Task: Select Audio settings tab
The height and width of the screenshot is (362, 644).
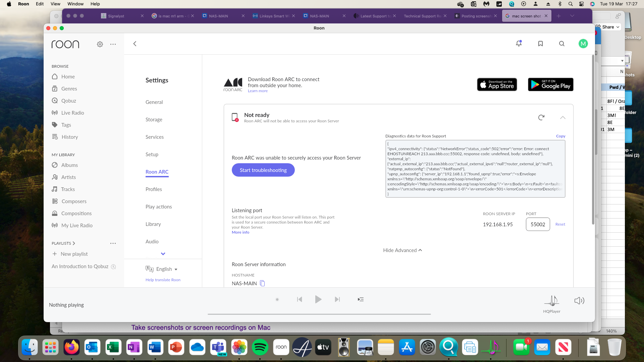Action: [152, 242]
